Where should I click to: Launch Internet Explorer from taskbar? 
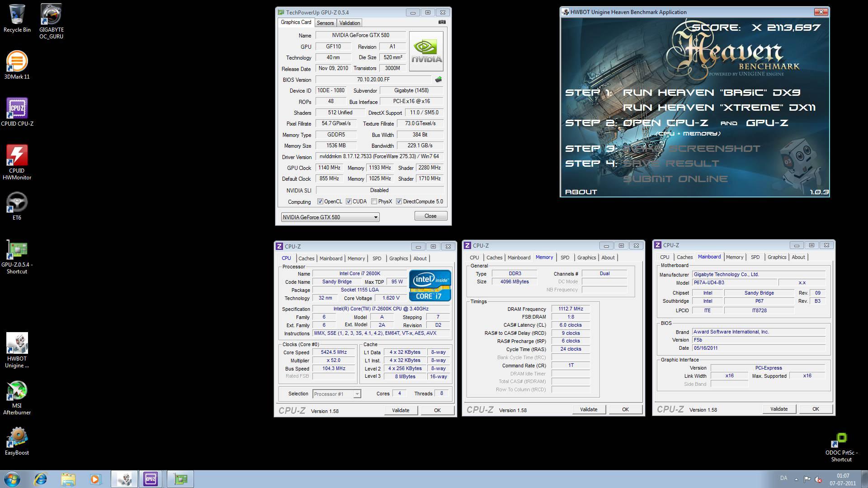(x=41, y=479)
